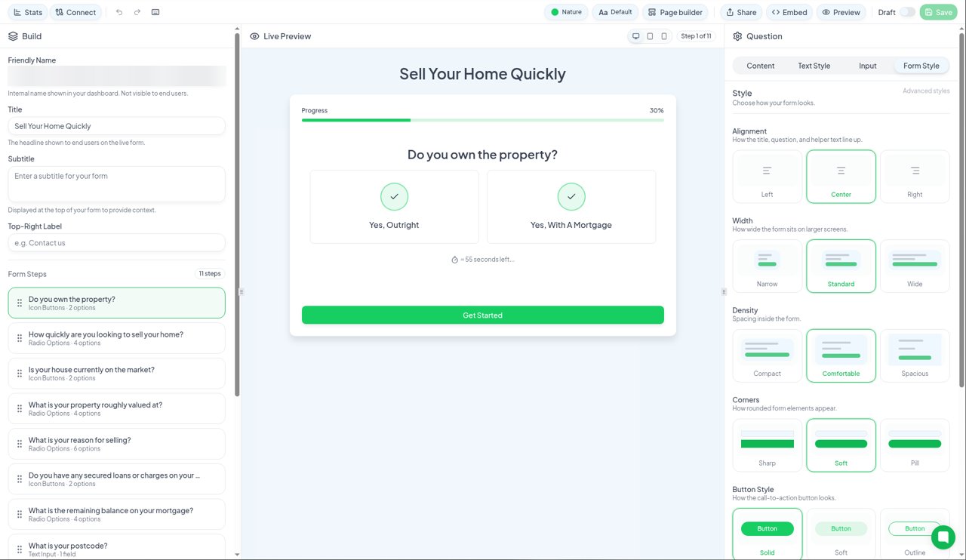Screen dimensions: 966x560
Task: Save the form
Action: click(938, 12)
